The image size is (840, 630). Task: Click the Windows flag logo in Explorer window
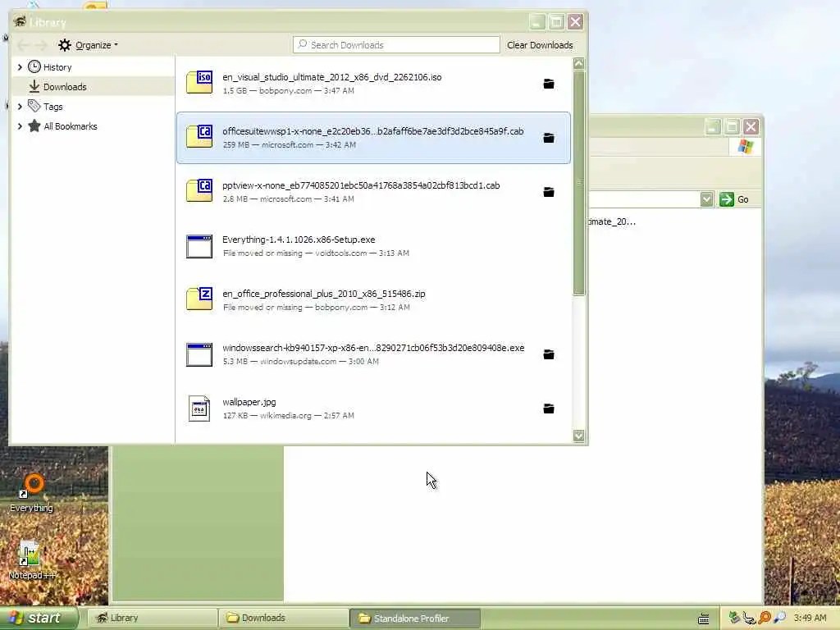[745, 146]
